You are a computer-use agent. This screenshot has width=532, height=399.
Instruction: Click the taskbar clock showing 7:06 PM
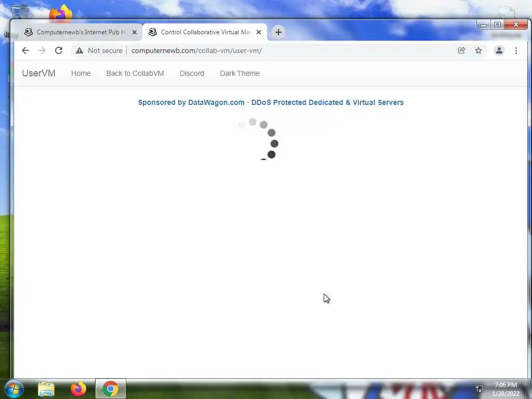506,389
